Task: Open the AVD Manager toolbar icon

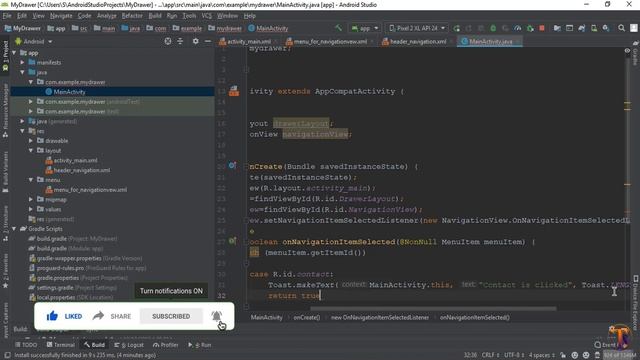Action: [594, 28]
